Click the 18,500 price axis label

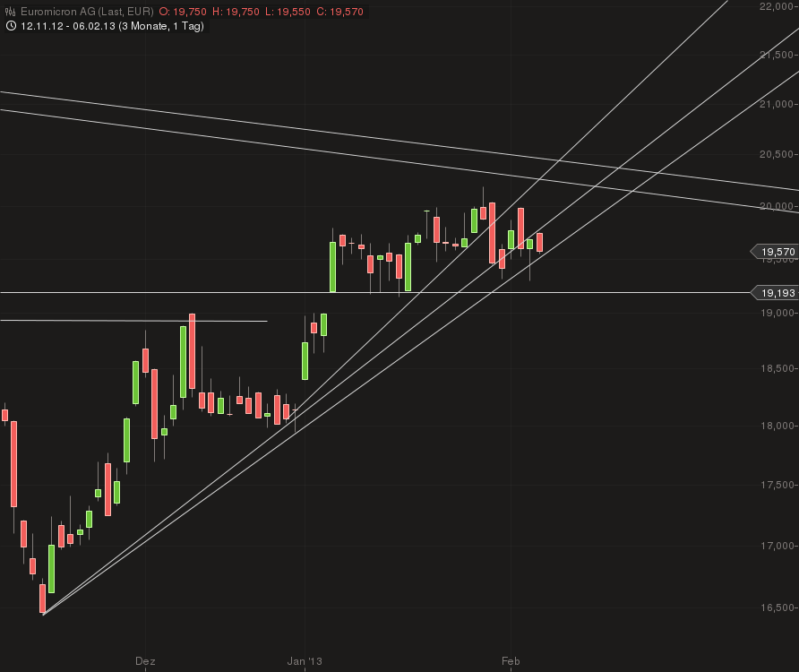778,368
